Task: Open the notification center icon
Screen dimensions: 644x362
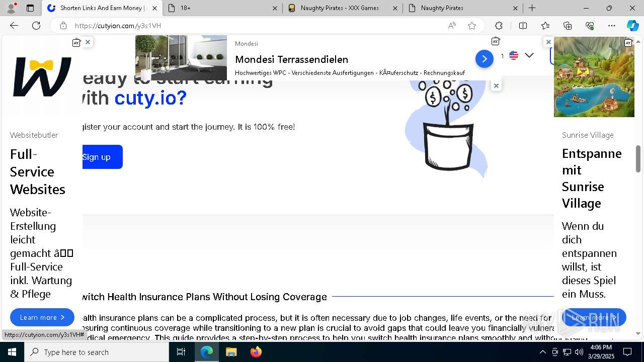Action: [627, 352]
